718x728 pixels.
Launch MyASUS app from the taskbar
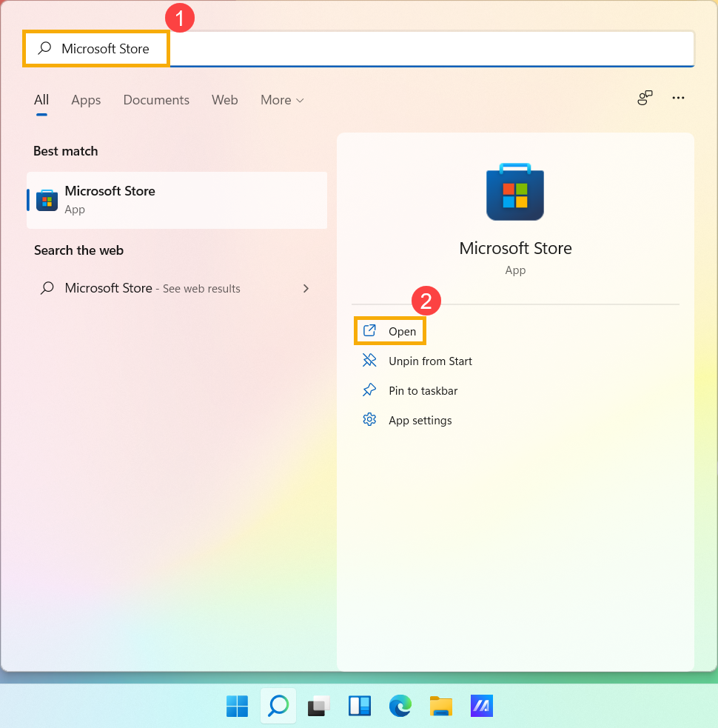(482, 707)
